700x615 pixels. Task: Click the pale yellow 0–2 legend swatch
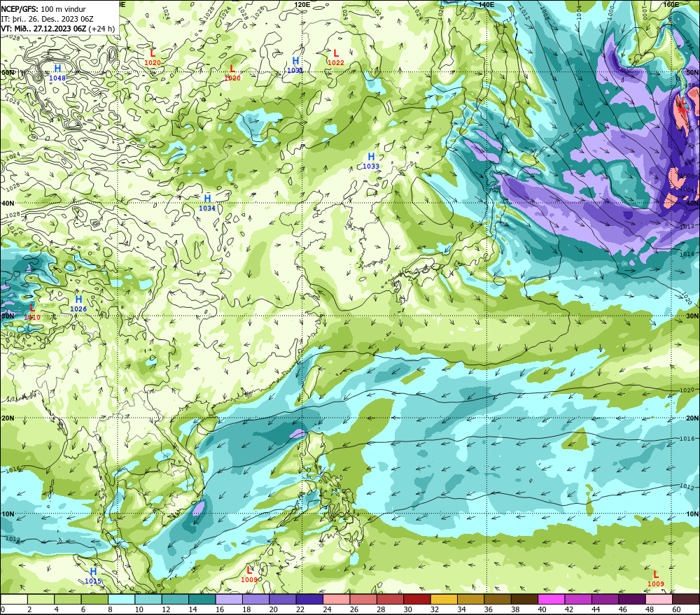pyautogui.click(x=14, y=599)
